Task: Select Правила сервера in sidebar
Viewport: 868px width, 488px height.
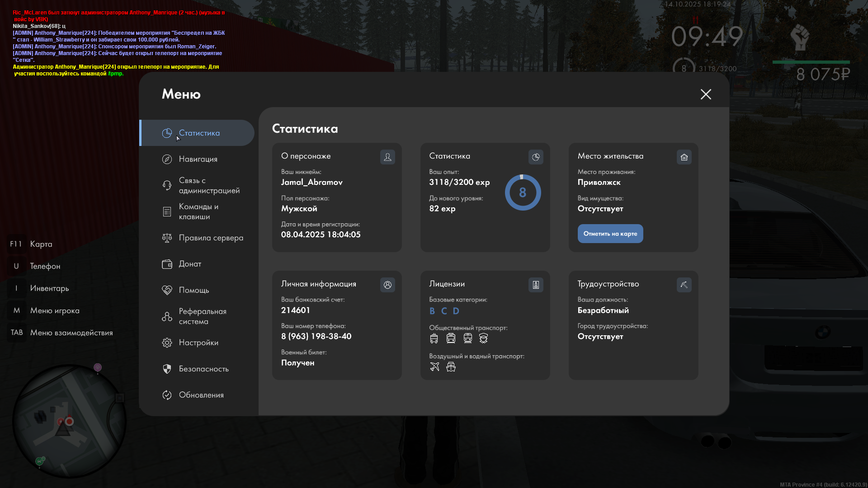Action: click(210, 238)
